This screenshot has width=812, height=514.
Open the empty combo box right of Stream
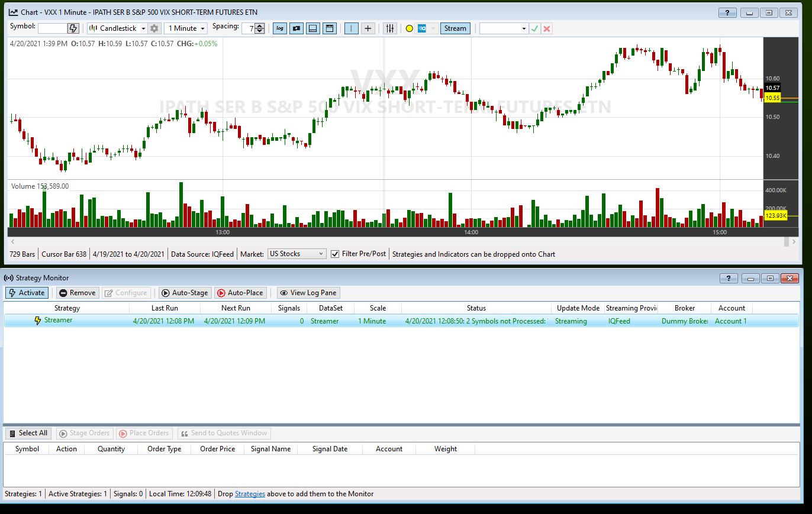(503, 28)
